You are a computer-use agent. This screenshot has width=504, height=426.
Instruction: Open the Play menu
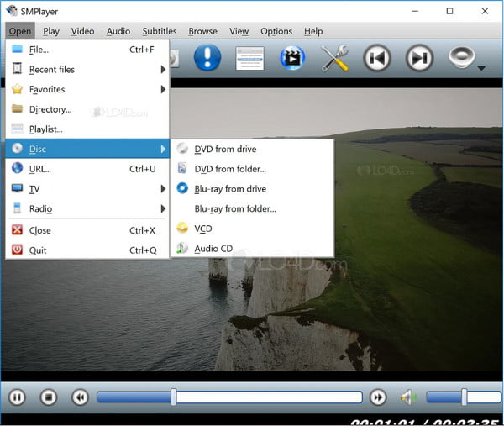[51, 31]
